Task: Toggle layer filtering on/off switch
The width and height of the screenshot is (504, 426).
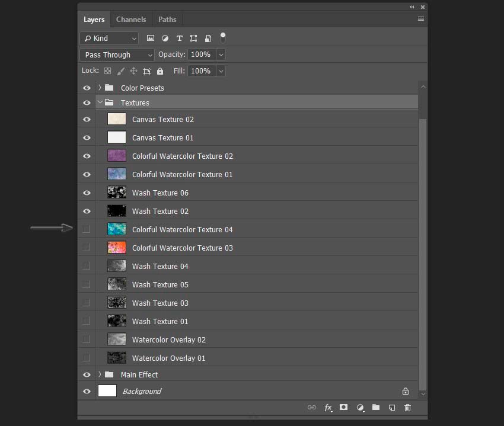Action: (223, 38)
